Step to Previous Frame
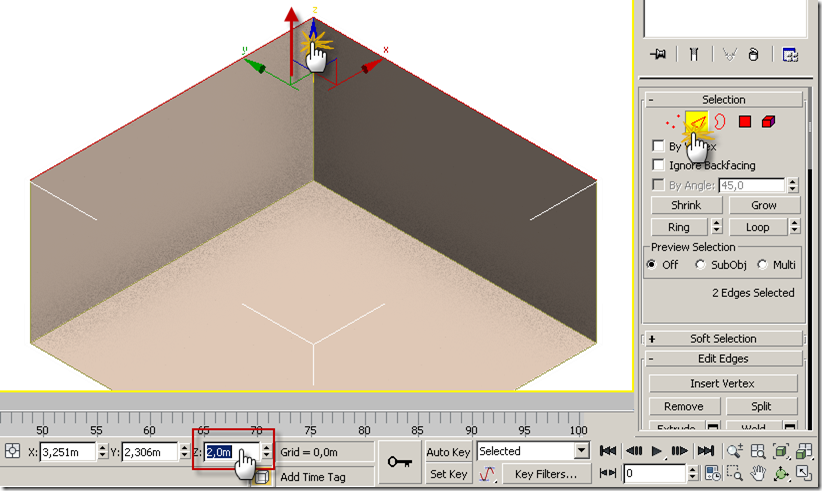The height and width of the screenshot is (491, 822). (634, 451)
